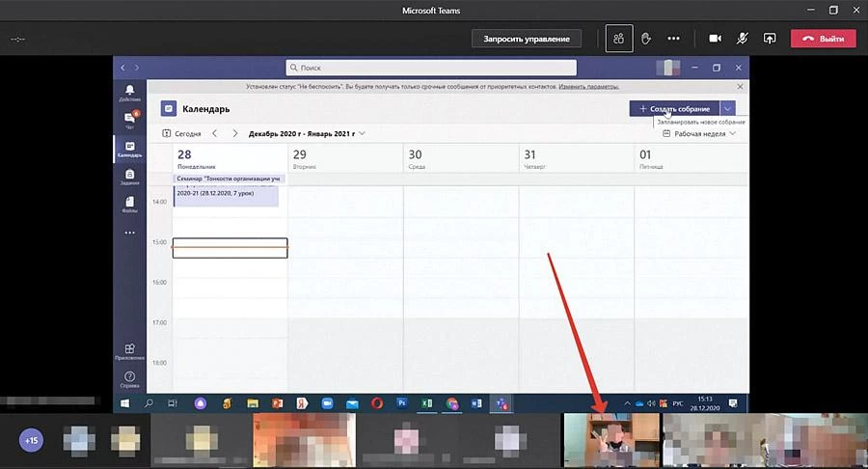Open File Explorer from taskbar
Viewport: 868px width, 469px height.
tap(253, 403)
